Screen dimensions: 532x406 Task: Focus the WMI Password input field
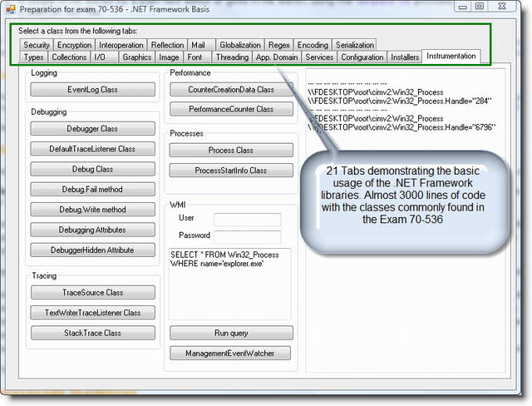pyautogui.click(x=248, y=237)
